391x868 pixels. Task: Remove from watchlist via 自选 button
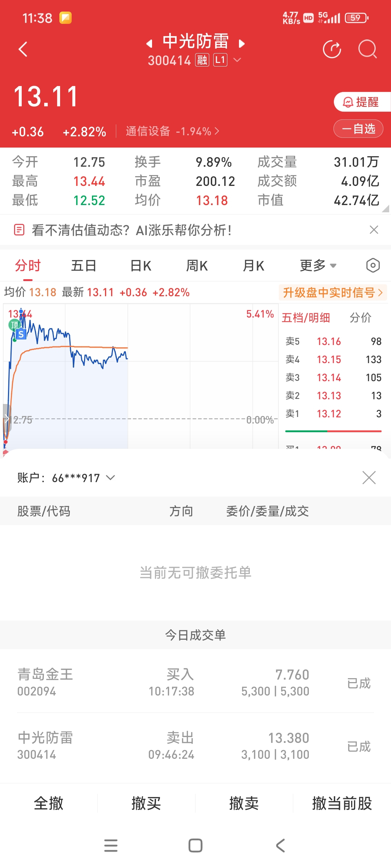coord(358,129)
